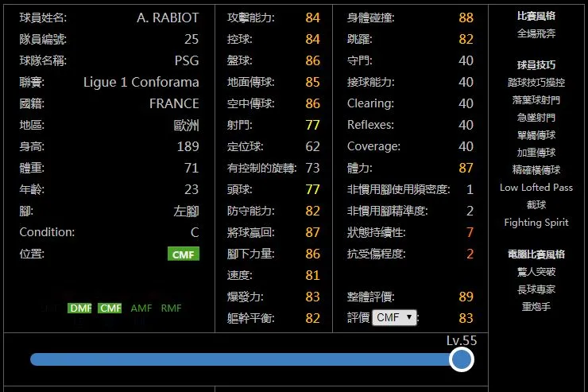The image size is (588, 392).
Task: Select the CMF badge between DMF and AMF
Action: [x=110, y=308]
